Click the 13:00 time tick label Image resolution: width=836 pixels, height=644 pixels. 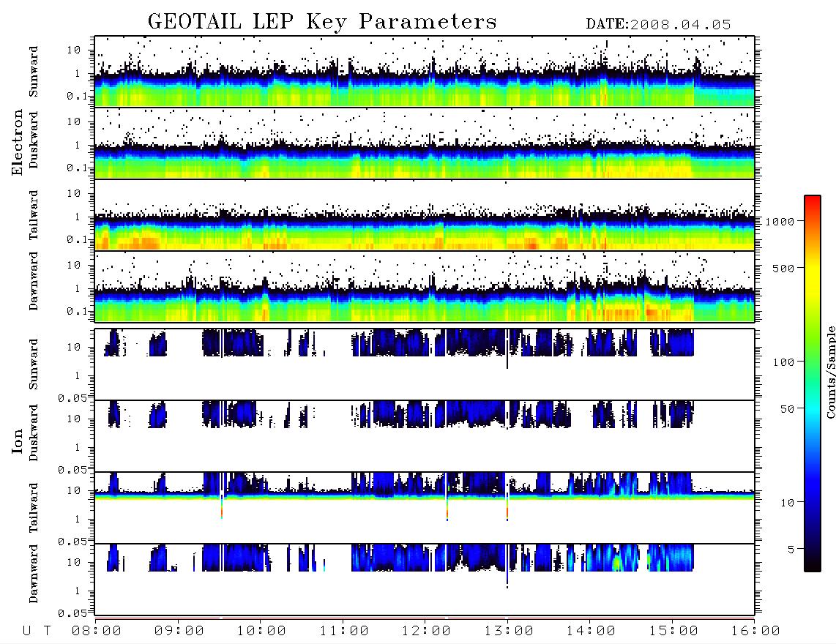[509, 632]
